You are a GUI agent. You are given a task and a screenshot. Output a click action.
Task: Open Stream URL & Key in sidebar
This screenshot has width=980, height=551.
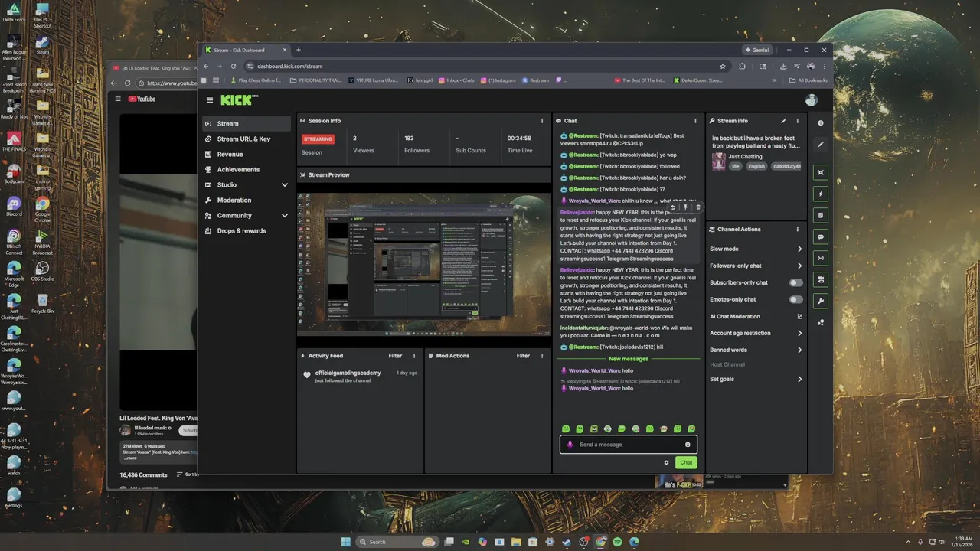coord(247,139)
